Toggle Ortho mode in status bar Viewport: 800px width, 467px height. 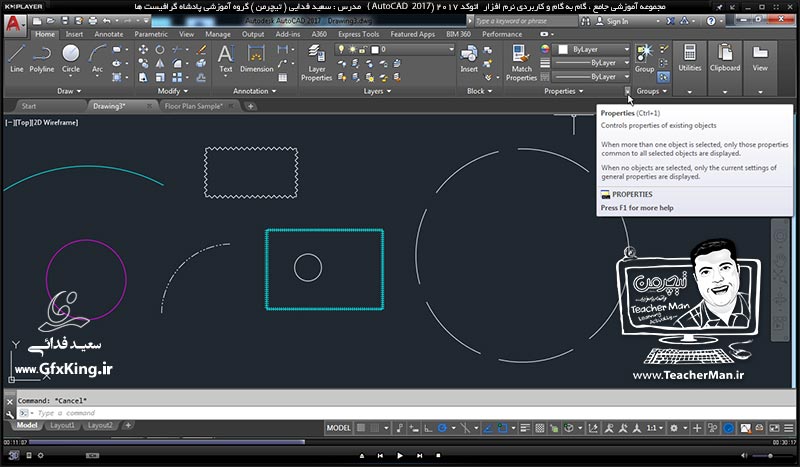point(428,428)
